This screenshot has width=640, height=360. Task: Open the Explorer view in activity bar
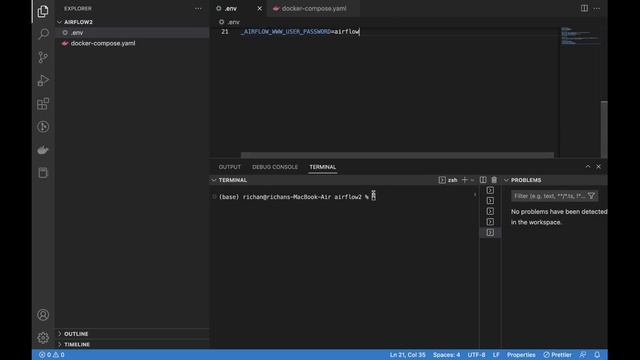click(x=43, y=11)
